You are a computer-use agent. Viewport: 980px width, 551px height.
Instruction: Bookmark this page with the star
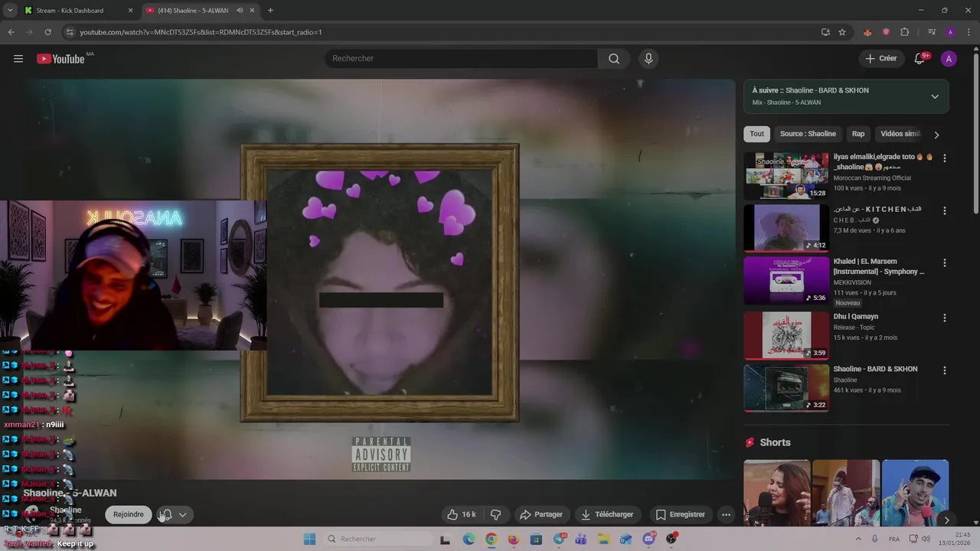coord(842,32)
